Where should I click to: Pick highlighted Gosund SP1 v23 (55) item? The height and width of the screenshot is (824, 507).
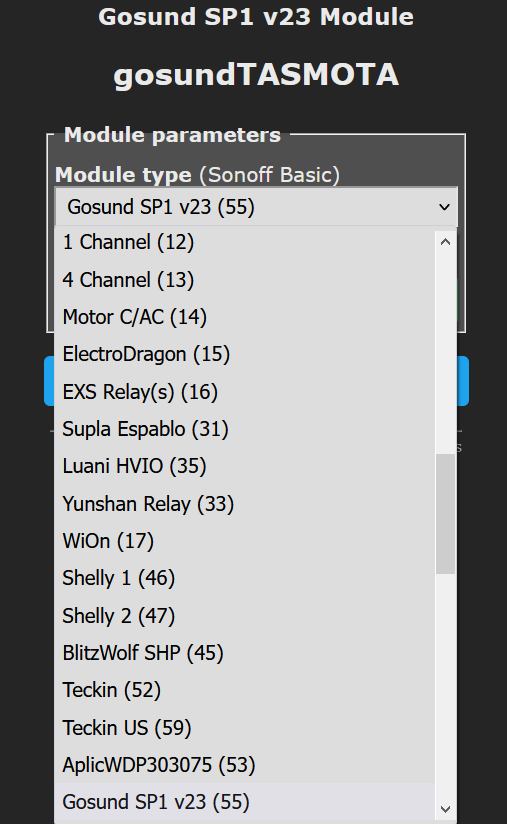tap(244, 802)
